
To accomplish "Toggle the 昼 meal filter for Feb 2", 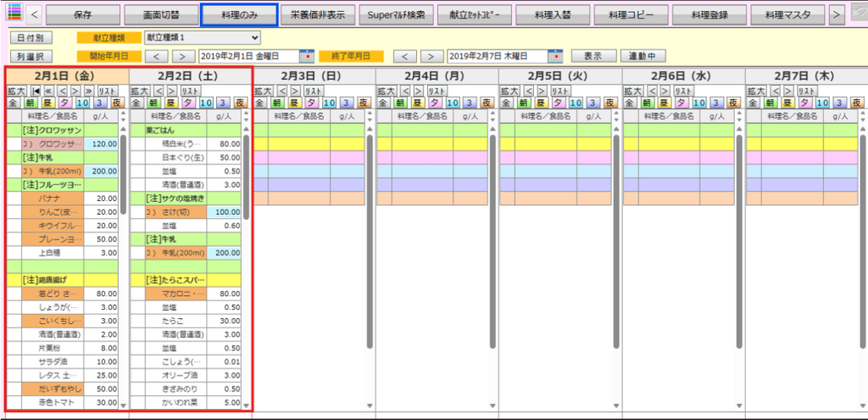I will point(170,103).
